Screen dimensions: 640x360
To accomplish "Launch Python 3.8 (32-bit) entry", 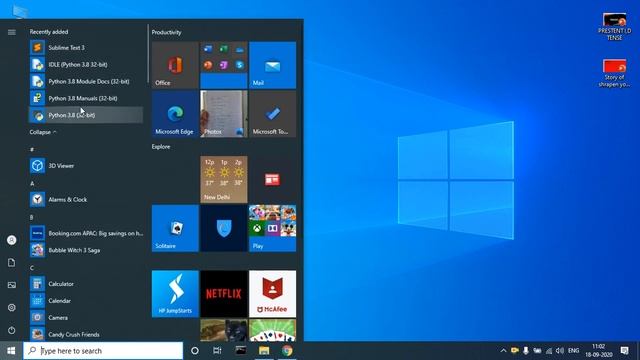I will [x=86, y=115].
